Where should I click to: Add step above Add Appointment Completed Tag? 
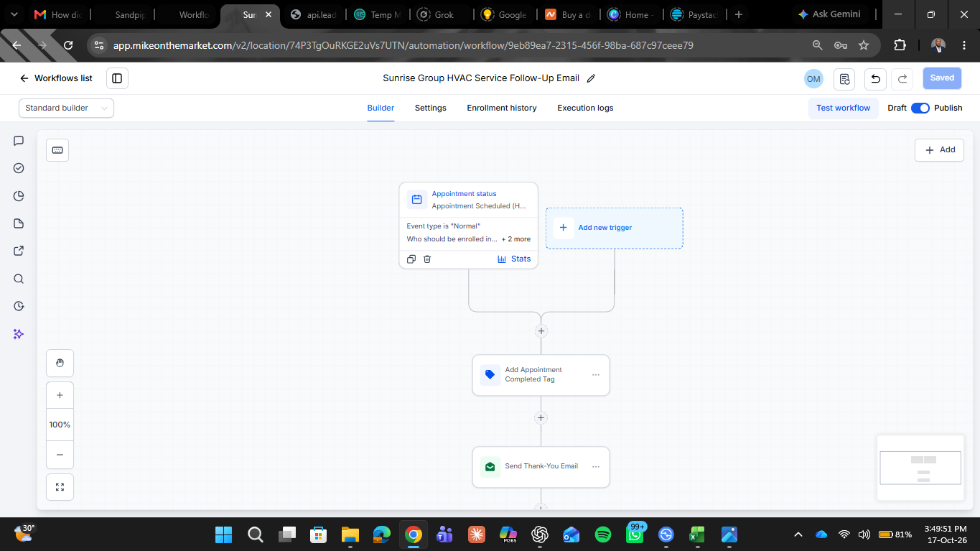click(541, 331)
